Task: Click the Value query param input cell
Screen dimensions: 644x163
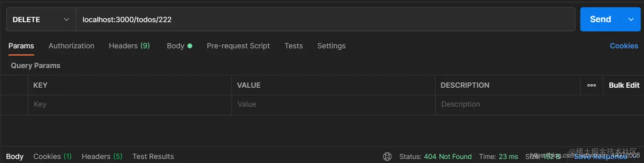Action: pyautogui.click(x=333, y=104)
